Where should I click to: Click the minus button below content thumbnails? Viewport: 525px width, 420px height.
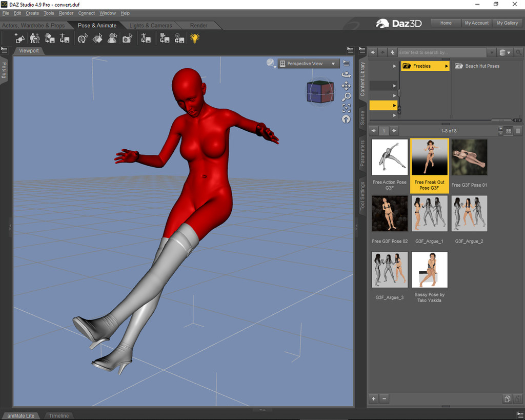[x=385, y=398]
